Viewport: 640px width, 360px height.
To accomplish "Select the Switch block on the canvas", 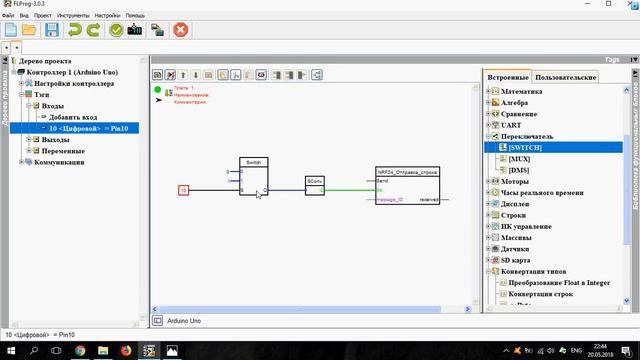I will click(x=253, y=176).
